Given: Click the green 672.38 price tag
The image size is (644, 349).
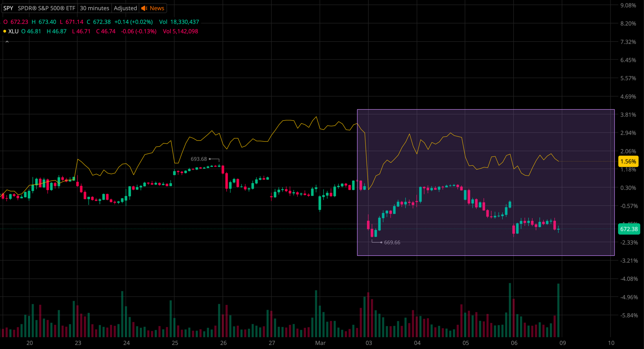Looking at the screenshot, I should pos(629,229).
